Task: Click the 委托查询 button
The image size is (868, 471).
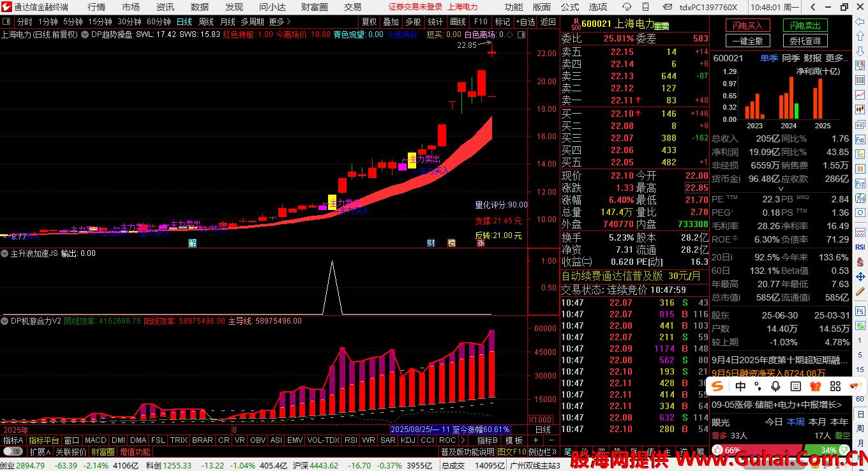Action: (x=805, y=41)
